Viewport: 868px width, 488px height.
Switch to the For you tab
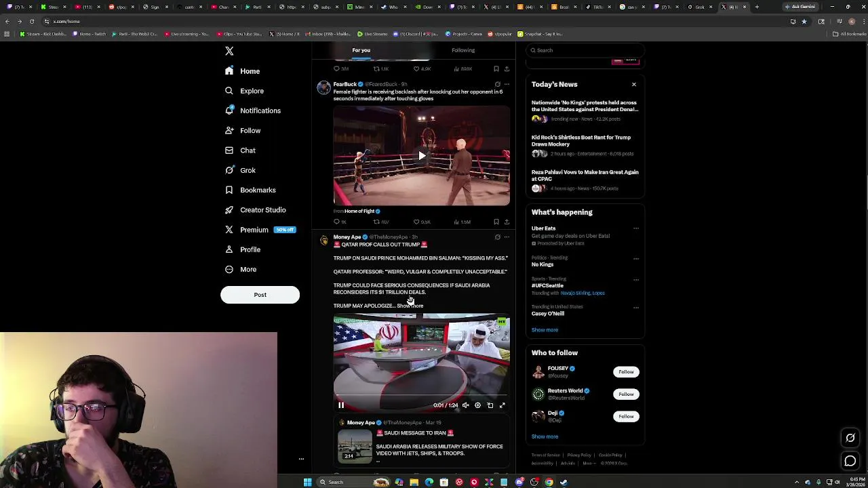click(361, 50)
